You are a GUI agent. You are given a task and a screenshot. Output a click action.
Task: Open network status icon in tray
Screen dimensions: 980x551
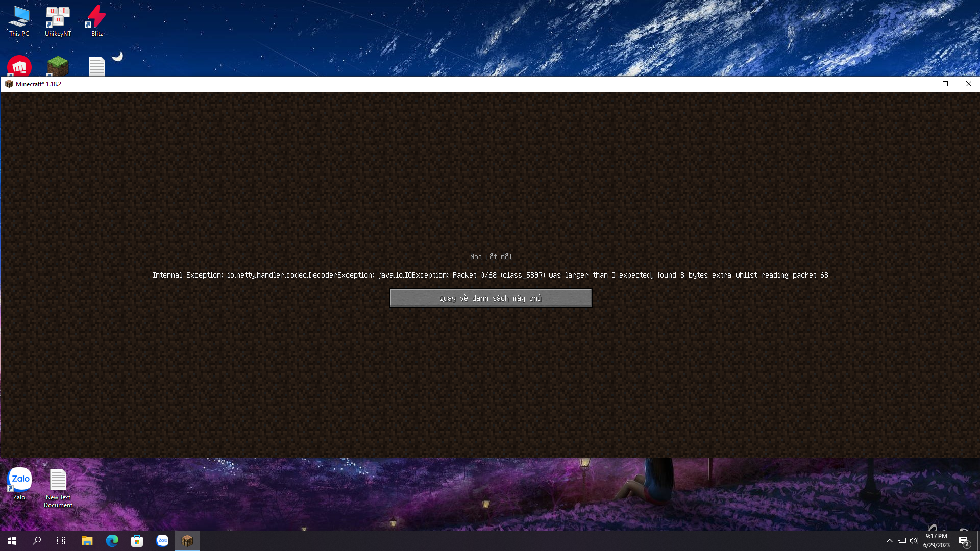(x=902, y=541)
